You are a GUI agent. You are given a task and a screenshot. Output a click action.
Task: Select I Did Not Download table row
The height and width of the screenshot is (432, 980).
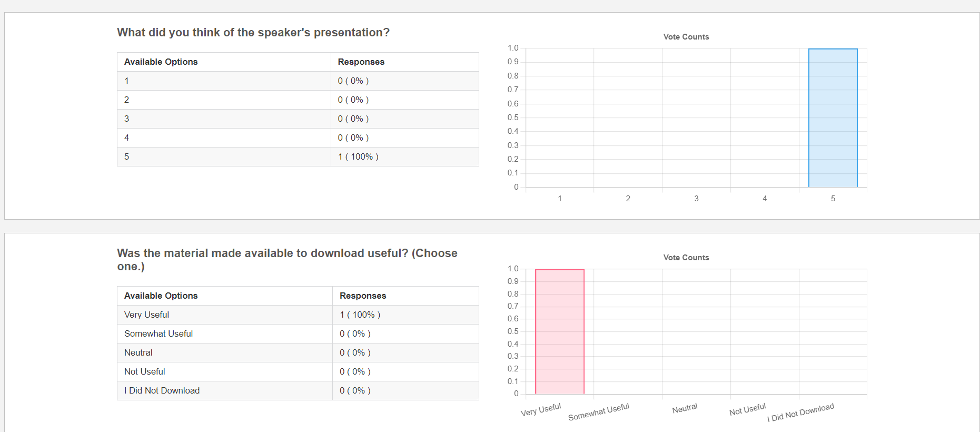point(162,391)
